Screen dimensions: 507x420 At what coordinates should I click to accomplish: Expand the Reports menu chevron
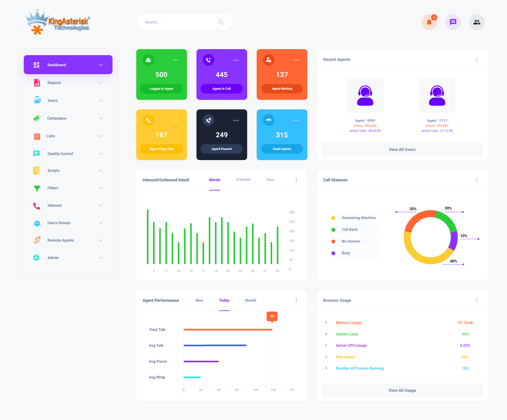pyautogui.click(x=101, y=83)
